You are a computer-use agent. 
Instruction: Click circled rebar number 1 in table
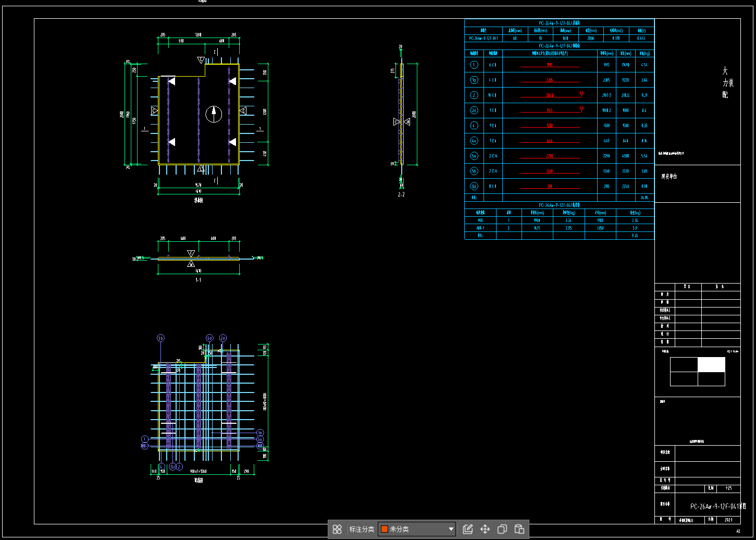point(474,65)
